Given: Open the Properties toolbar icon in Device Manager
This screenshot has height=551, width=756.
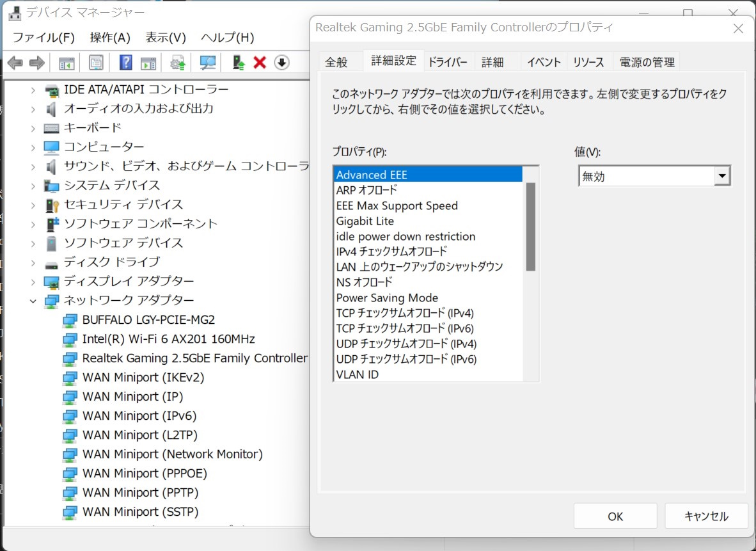Looking at the screenshot, I should coord(96,63).
